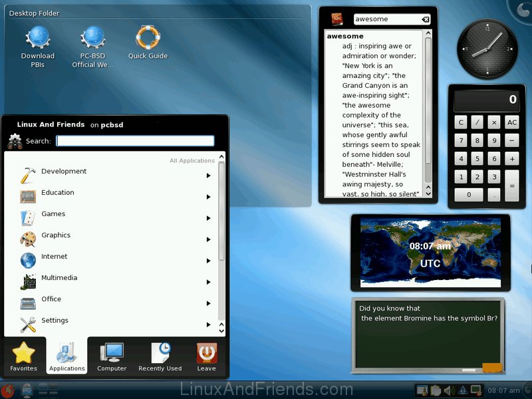Click the red PC-BSD launcher icon in taskbar

click(x=8, y=390)
